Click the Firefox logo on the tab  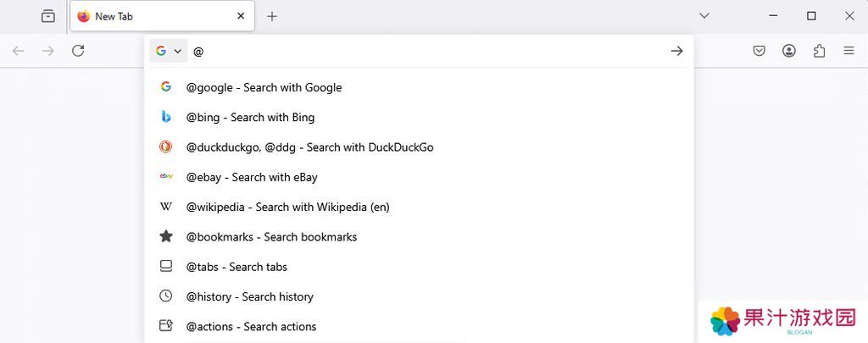coord(84,17)
